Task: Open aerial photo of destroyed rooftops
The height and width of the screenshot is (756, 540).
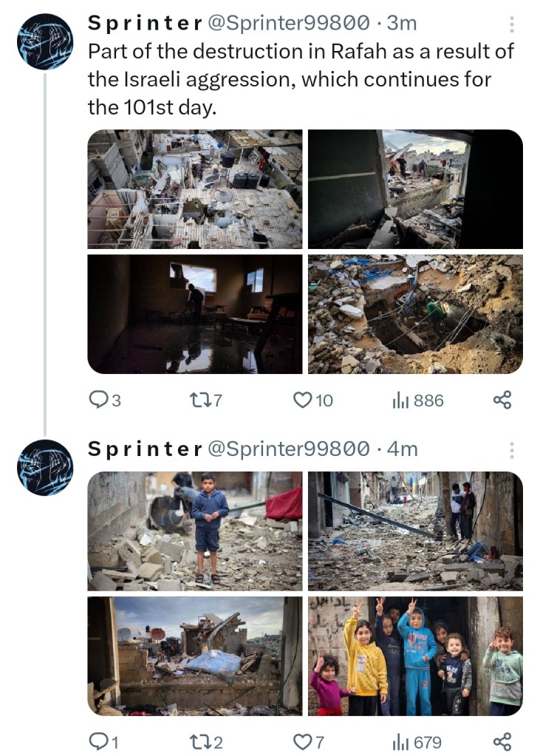Action: (x=195, y=189)
